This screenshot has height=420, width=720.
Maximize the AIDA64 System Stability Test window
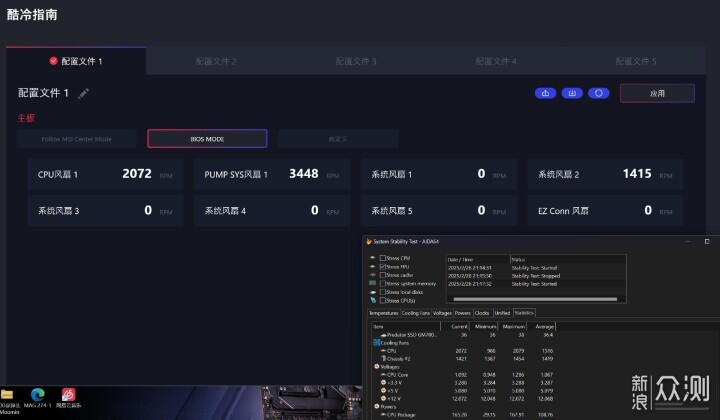[707, 241]
